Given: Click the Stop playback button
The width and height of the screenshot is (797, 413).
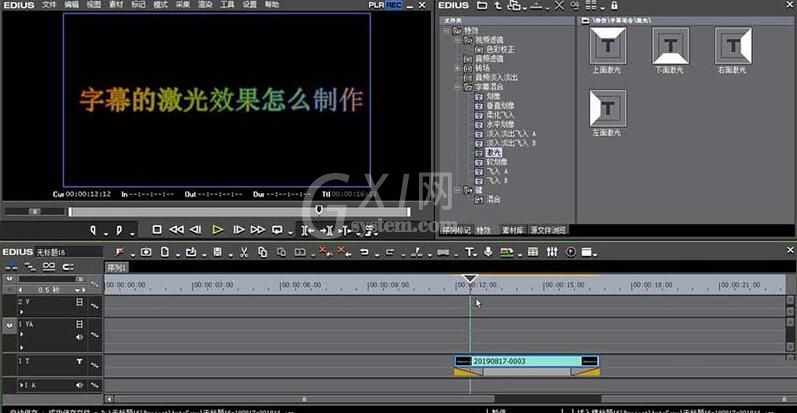Looking at the screenshot, I should point(157,230).
